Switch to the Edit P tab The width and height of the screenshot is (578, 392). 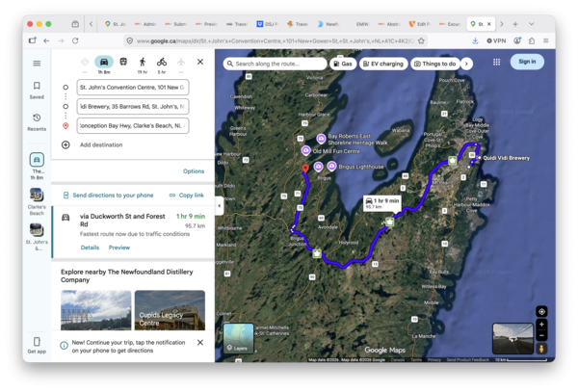click(420, 24)
